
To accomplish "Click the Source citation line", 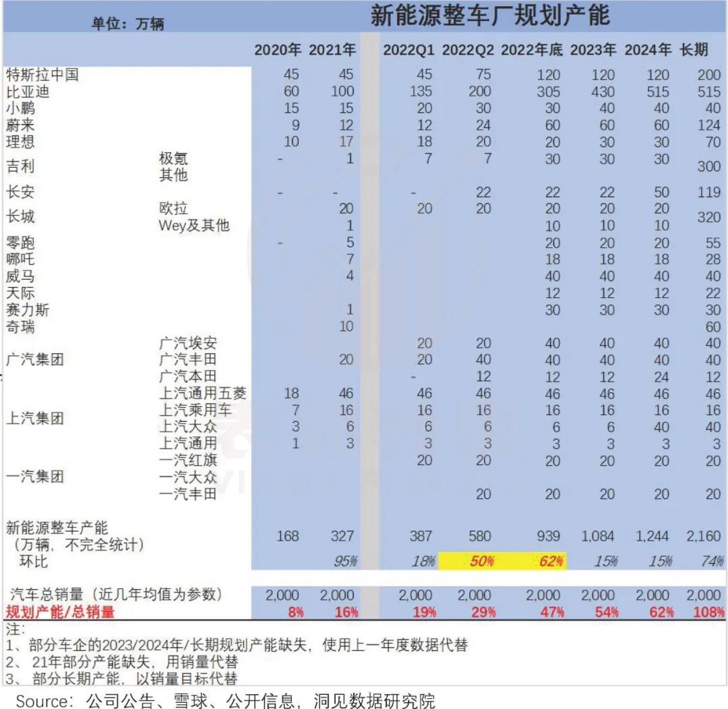I will 226,701.
